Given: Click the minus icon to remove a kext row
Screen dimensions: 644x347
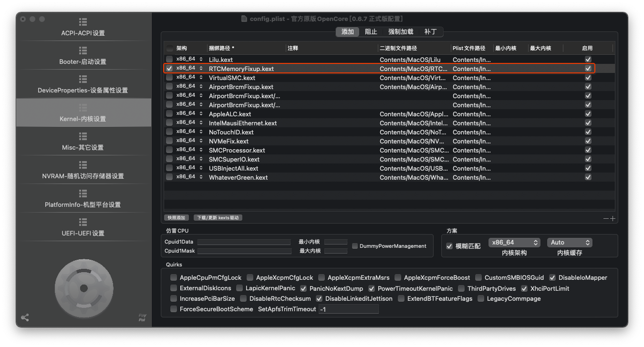Looking at the screenshot, I should 606,219.
